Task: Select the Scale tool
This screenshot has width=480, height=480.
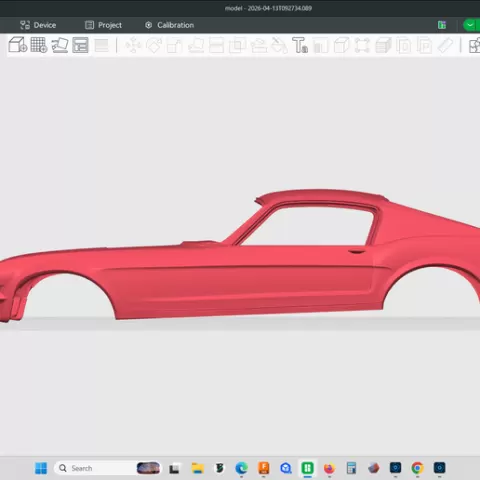Action: click(x=175, y=46)
